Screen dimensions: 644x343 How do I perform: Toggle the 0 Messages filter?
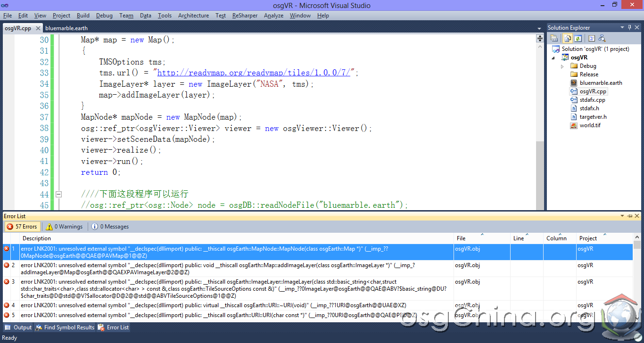pyautogui.click(x=110, y=227)
